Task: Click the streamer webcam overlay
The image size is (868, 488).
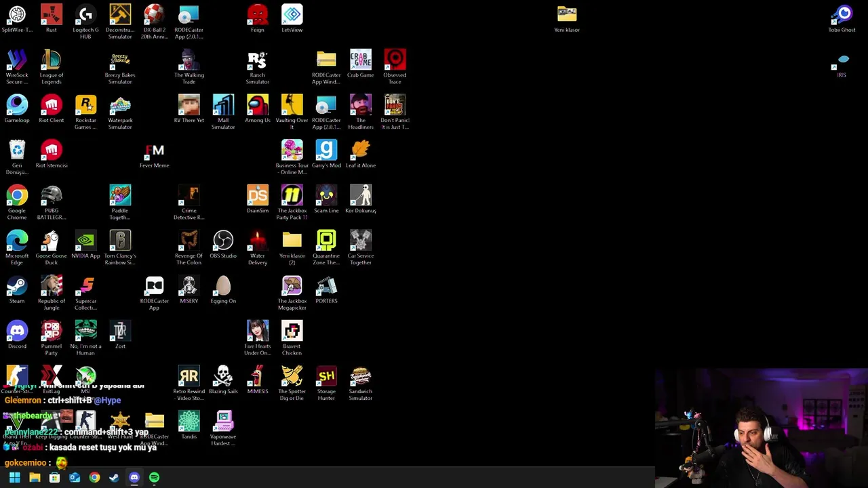Action: [761, 428]
